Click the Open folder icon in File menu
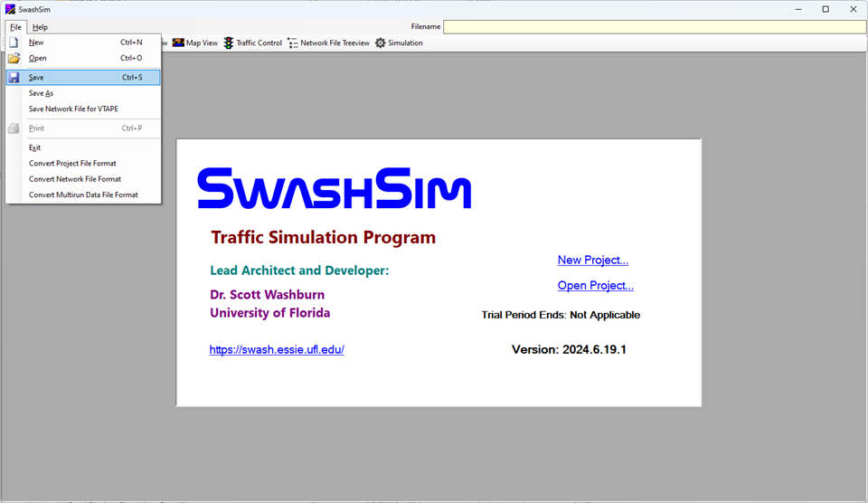The height and width of the screenshot is (503, 868). [x=14, y=58]
